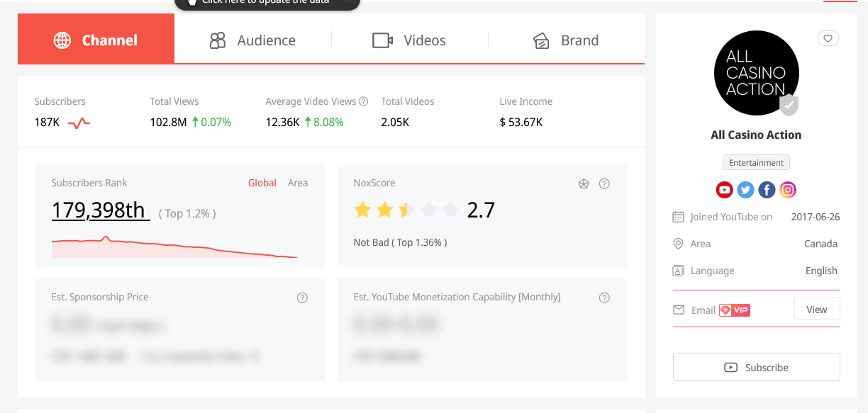The height and width of the screenshot is (413, 868).
Task: Click the Average Video Views help icon
Action: (x=364, y=102)
